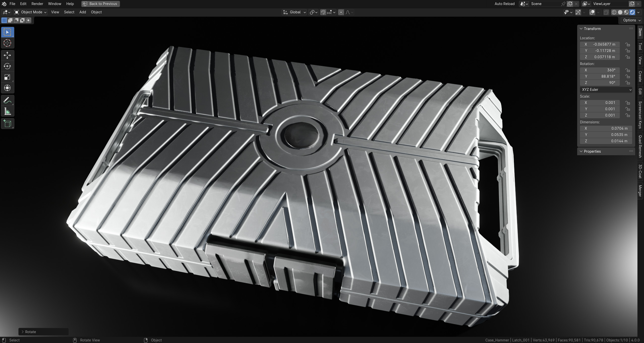Select the Scale tool
The width and height of the screenshot is (644, 343).
point(7,77)
